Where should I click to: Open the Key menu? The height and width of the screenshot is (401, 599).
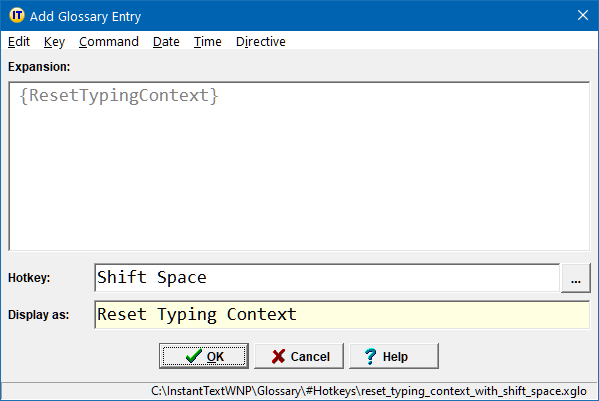54,41
